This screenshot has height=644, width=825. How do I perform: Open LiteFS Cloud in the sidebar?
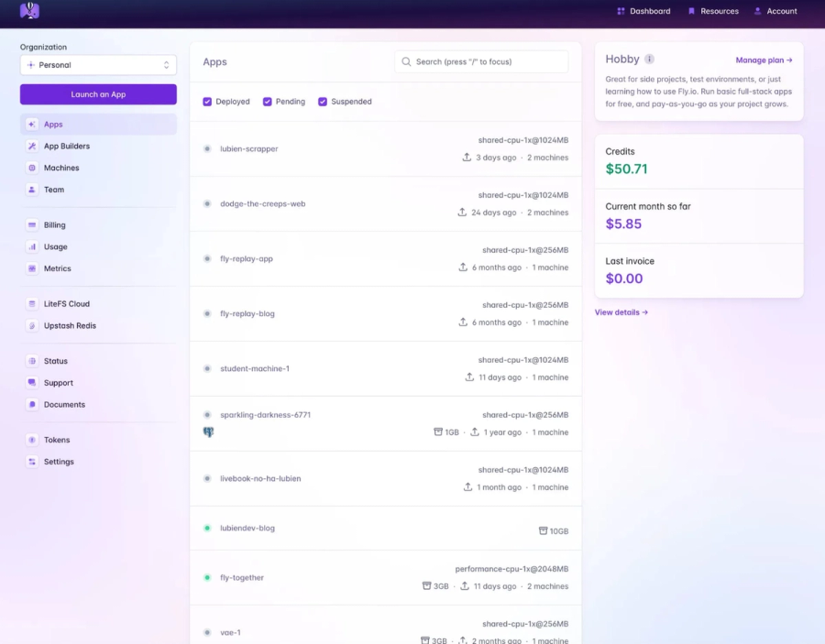[x=98, y=304]
